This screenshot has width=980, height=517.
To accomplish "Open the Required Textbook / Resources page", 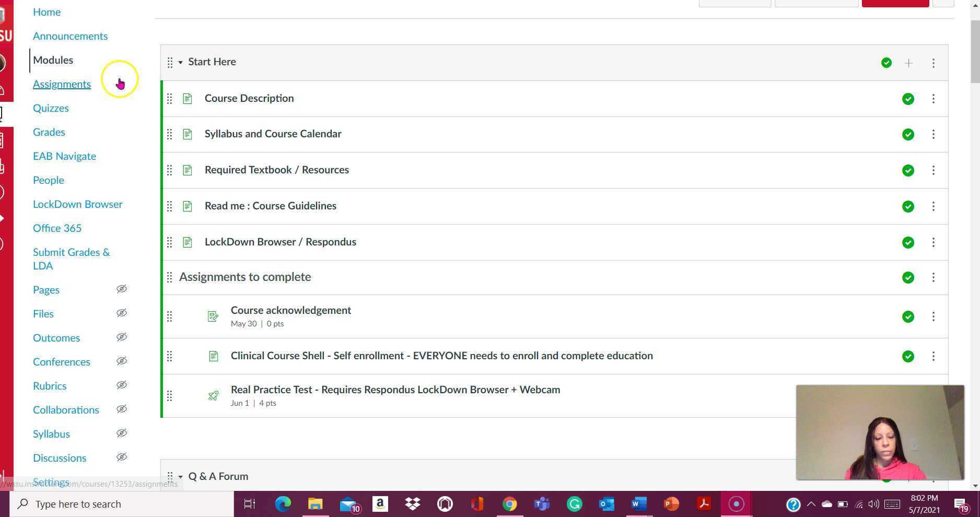I will point(276,170).
